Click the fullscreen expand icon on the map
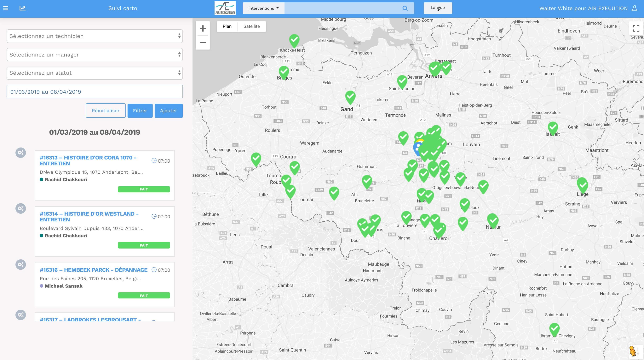 tap(636, 28)
